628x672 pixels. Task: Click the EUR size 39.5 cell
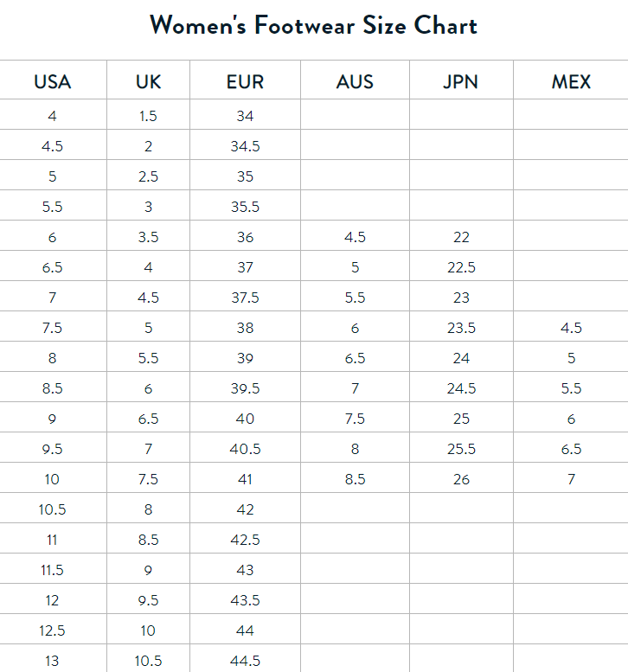coord(245,388)
